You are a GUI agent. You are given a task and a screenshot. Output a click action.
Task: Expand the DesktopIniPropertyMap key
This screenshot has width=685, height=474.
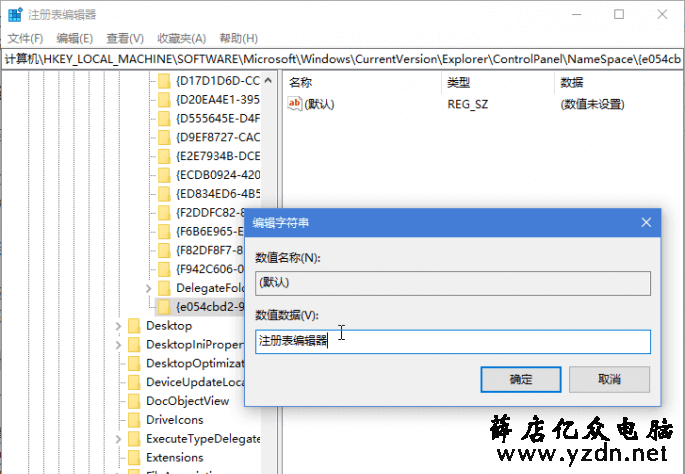118,345
